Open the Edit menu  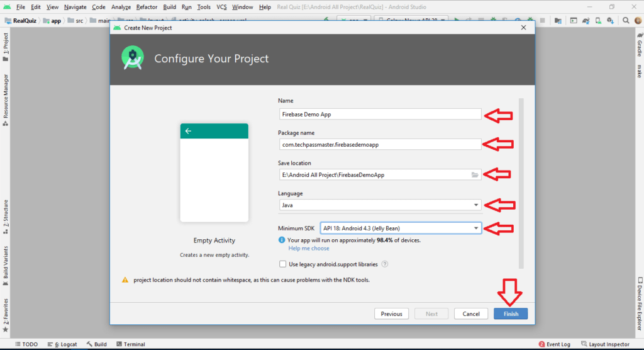[36, 7]
